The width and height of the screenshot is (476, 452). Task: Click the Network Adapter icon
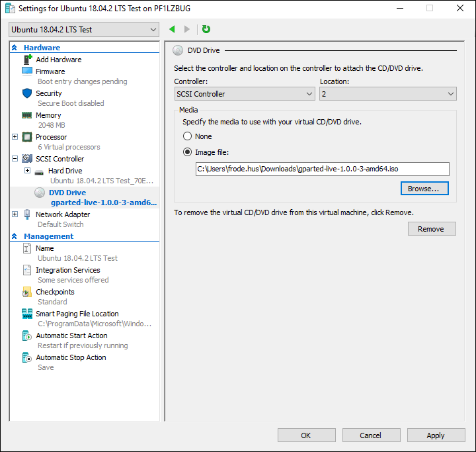(27, 214)
